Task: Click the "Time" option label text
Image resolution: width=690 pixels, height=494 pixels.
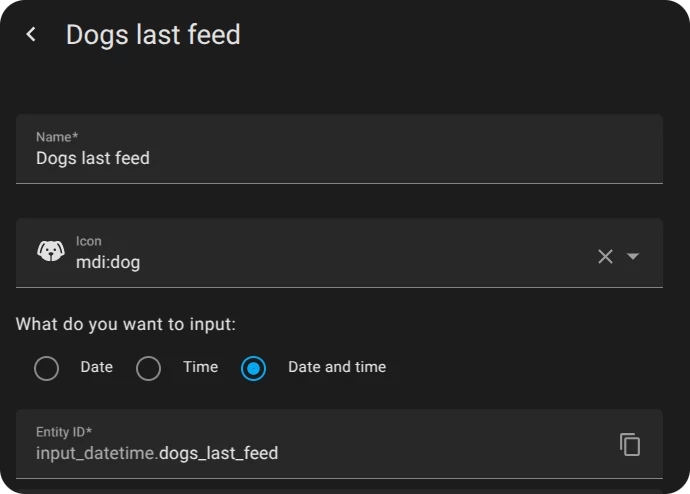Action: 200,367
